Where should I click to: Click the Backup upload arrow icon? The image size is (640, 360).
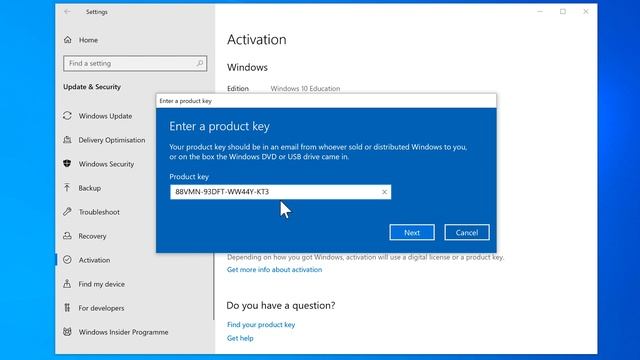67,188
